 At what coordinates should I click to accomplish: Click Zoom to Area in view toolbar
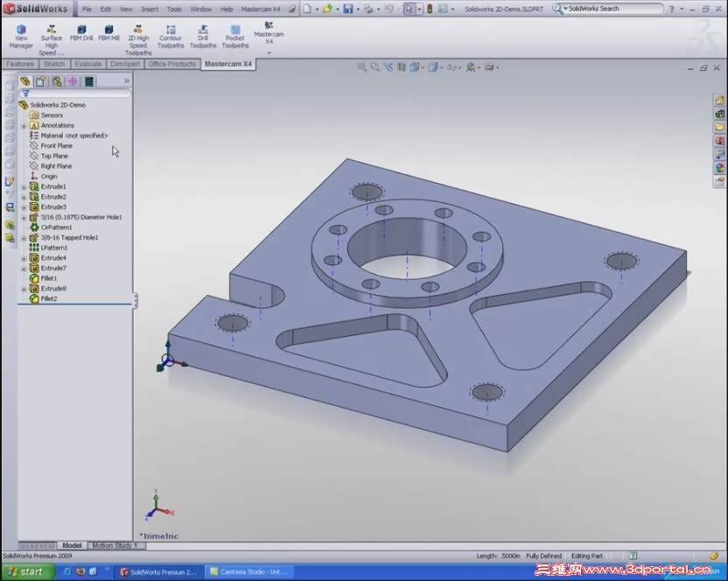[375, 67]
